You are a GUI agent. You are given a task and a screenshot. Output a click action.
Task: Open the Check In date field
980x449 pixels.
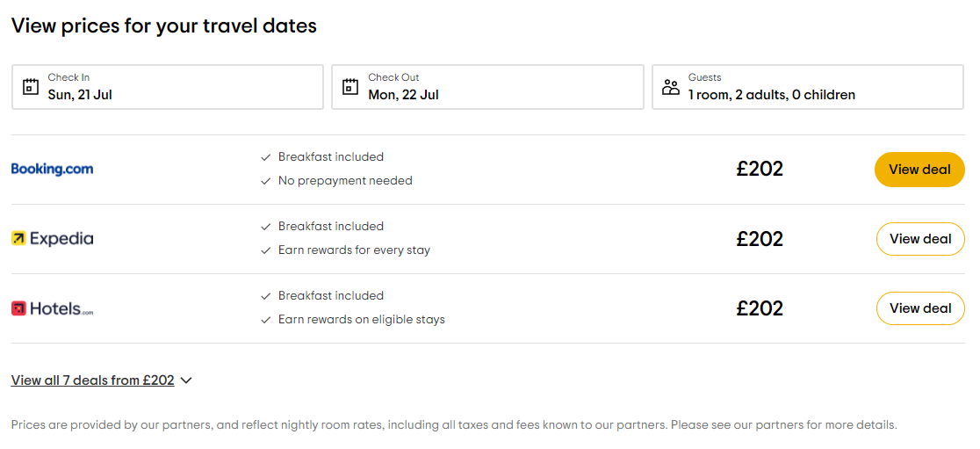(168, 87)
